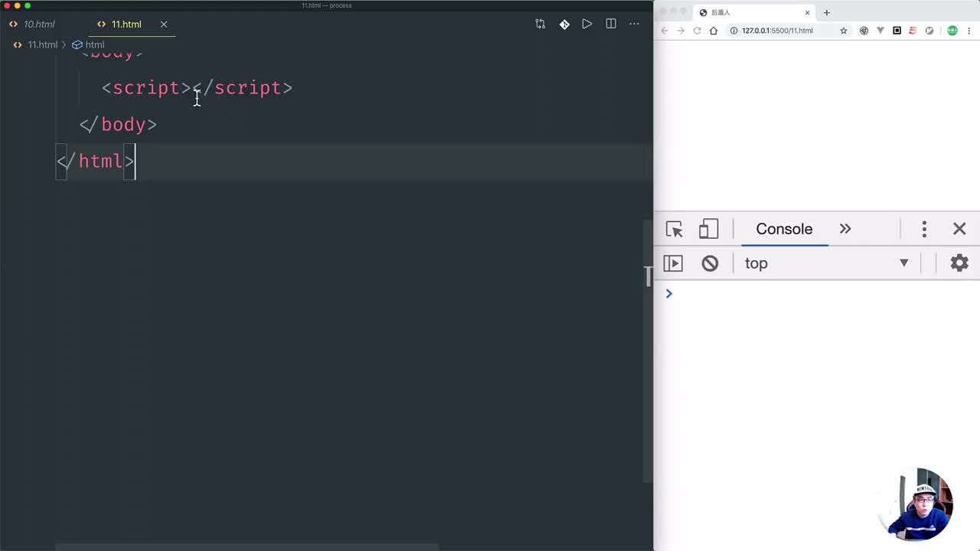
Task: Bookmark this page with the star icon
Action: tap(844, 31)
